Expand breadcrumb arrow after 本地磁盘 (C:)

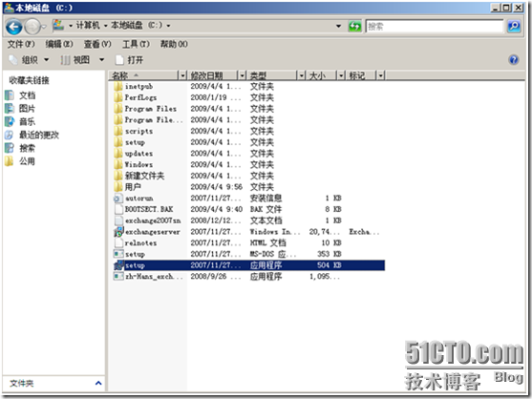coord(168,26)
